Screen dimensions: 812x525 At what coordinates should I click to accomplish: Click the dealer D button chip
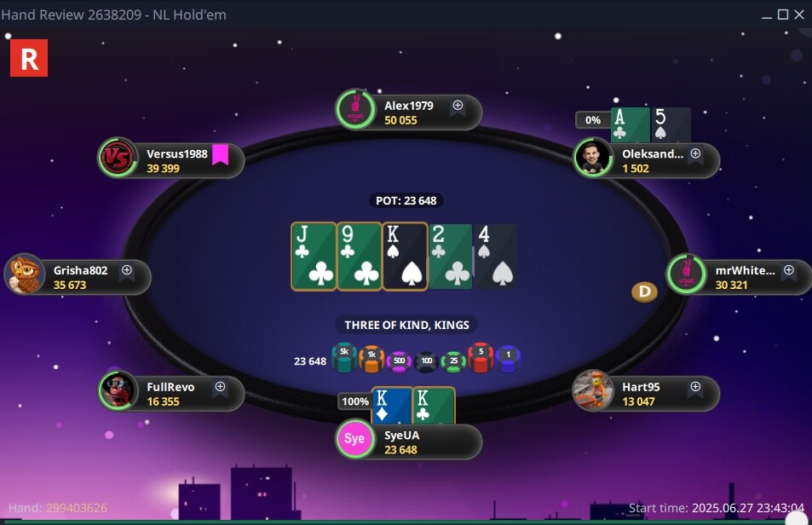tap(645, 291)
